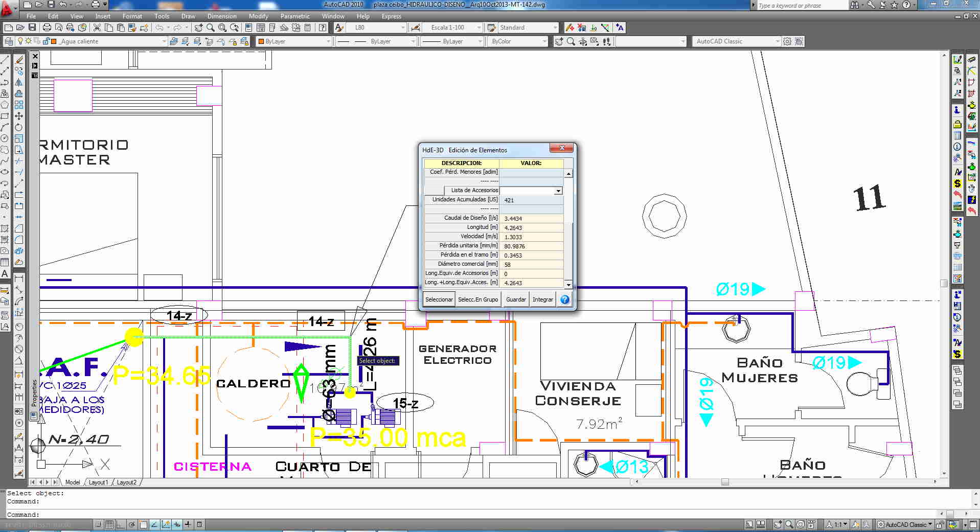980x532 pixels.
Task: Click the Zoom Realtime magnifier icon
Action: [x=210, y=28]
